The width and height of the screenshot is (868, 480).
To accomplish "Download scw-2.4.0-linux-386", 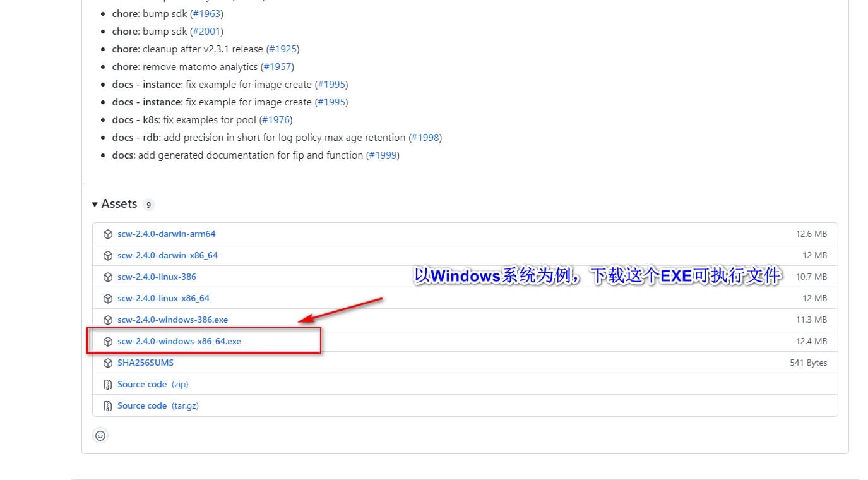I will point(157,277).
